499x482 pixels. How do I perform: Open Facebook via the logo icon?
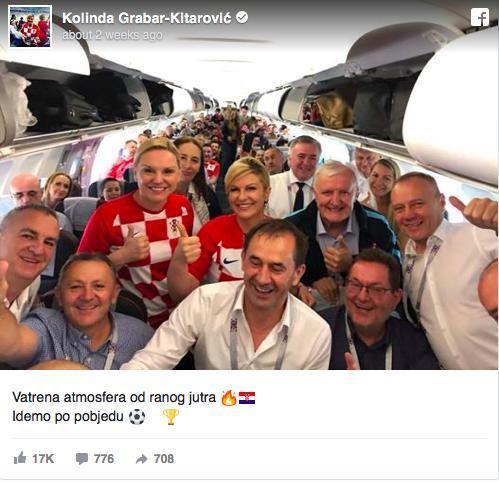coord(480,17)
